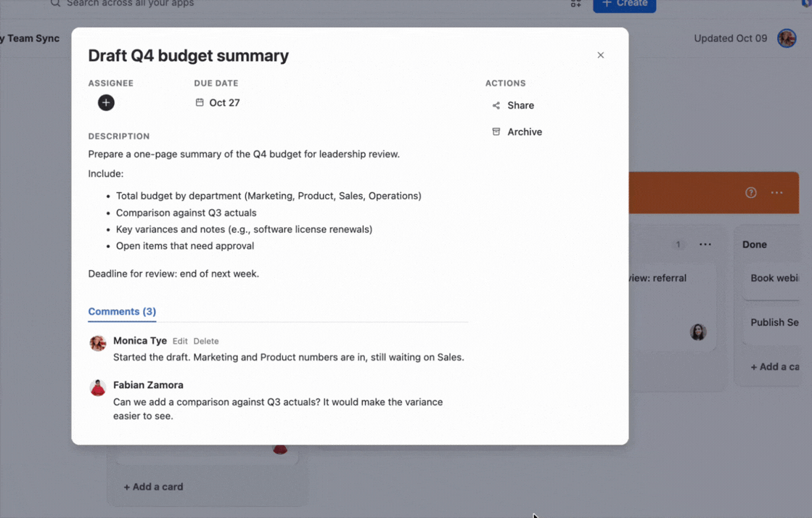
Task: Click the search magnifier icon in top bar
Action: pos(55,3)
